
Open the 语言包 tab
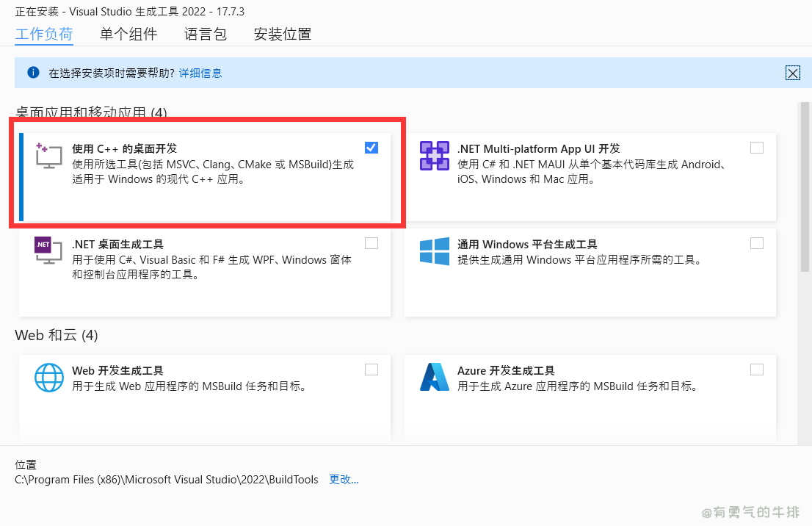[x=206, y=34]
